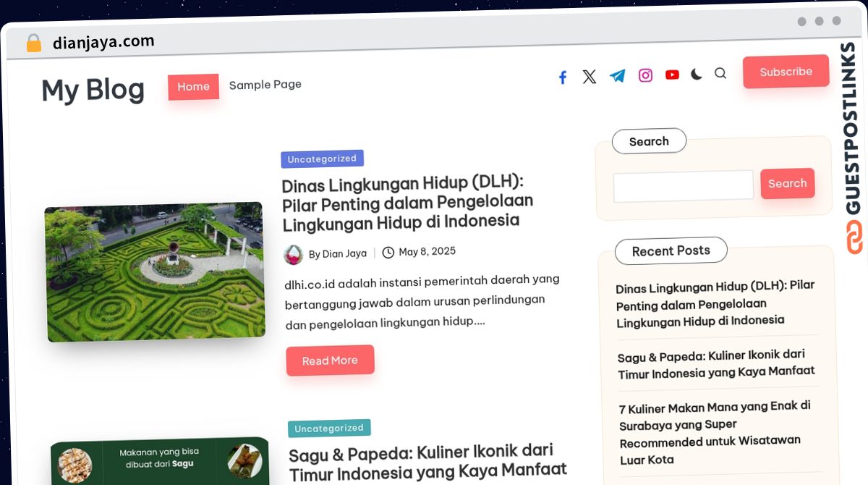This screenshot has width=868, height=485.
Task: Focus the sidebar search text field
Action: [x=683, y=186]
